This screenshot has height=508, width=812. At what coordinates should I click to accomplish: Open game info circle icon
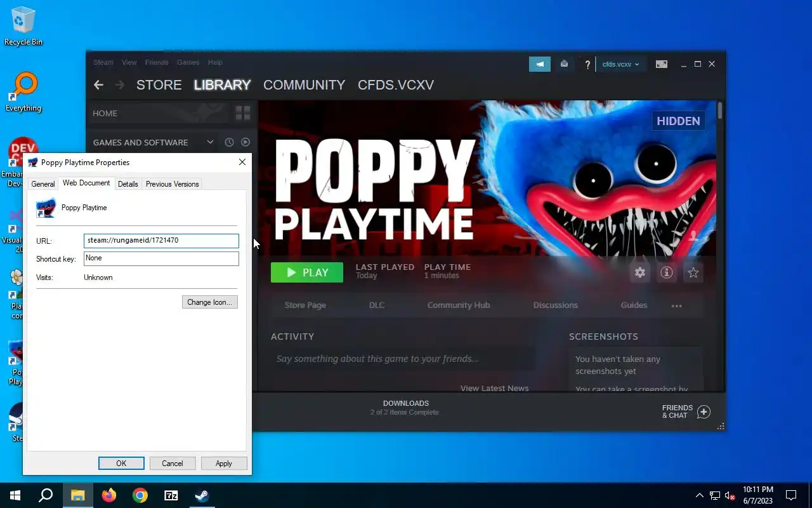667,272
